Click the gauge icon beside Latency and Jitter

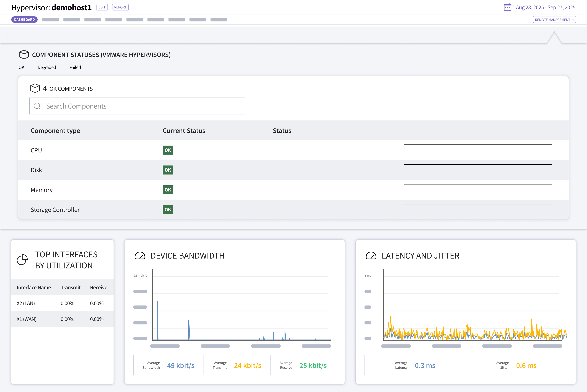[x=371, y=256]
